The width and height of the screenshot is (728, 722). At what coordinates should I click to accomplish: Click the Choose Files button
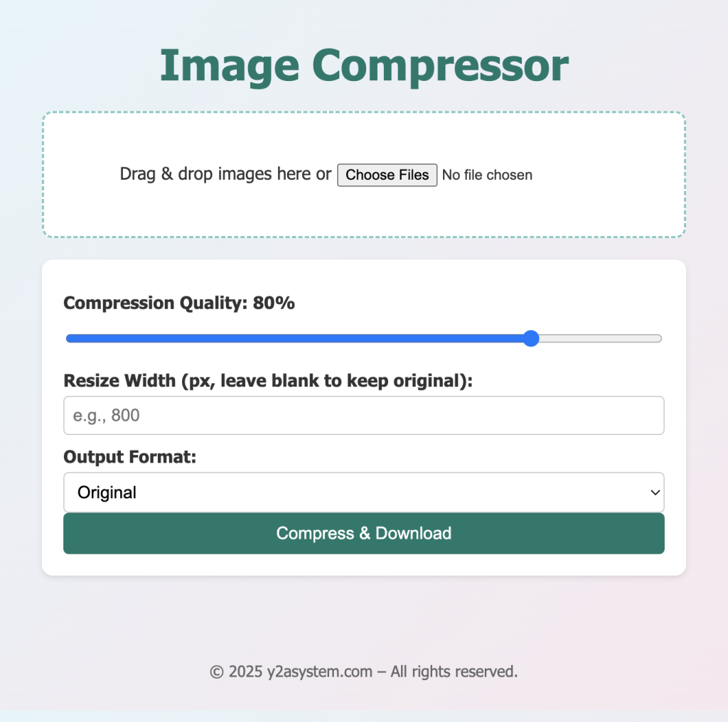pos(387,175)
